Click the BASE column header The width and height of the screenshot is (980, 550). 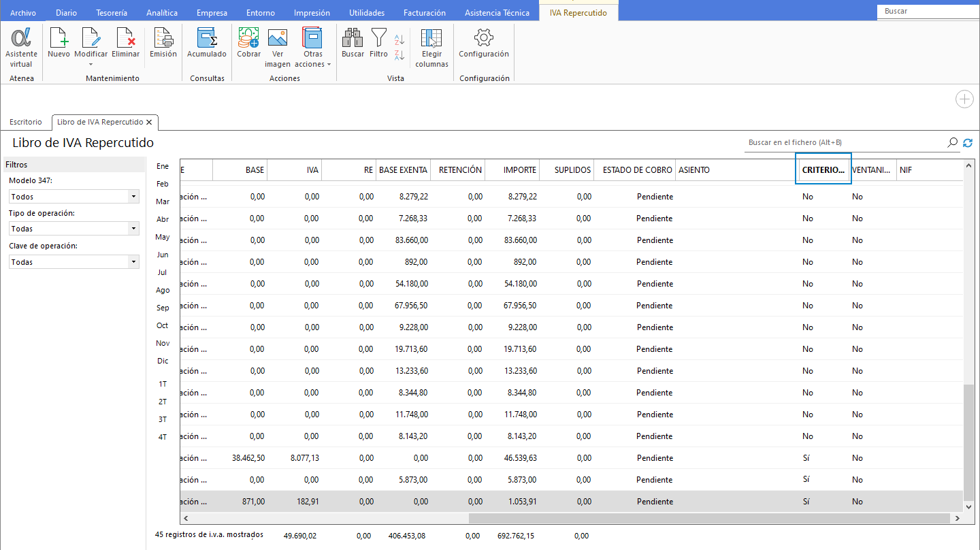click(x=240, y=170)
